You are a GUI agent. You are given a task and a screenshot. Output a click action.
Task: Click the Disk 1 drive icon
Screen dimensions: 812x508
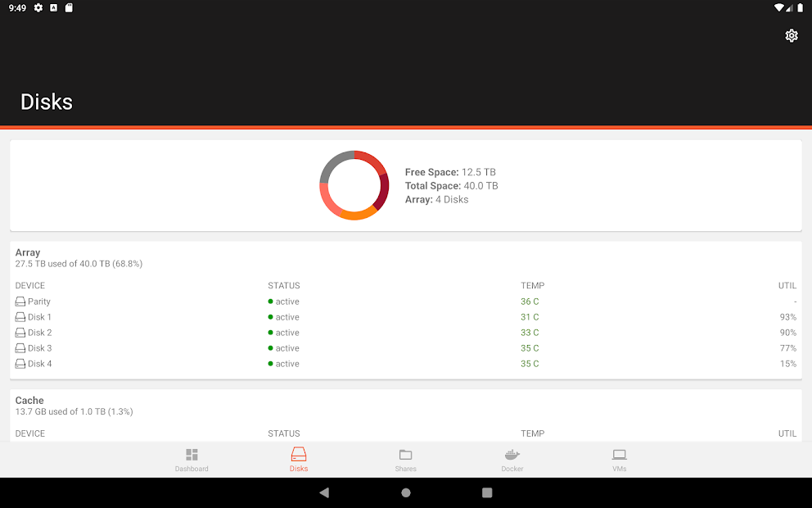coord(20,317)
